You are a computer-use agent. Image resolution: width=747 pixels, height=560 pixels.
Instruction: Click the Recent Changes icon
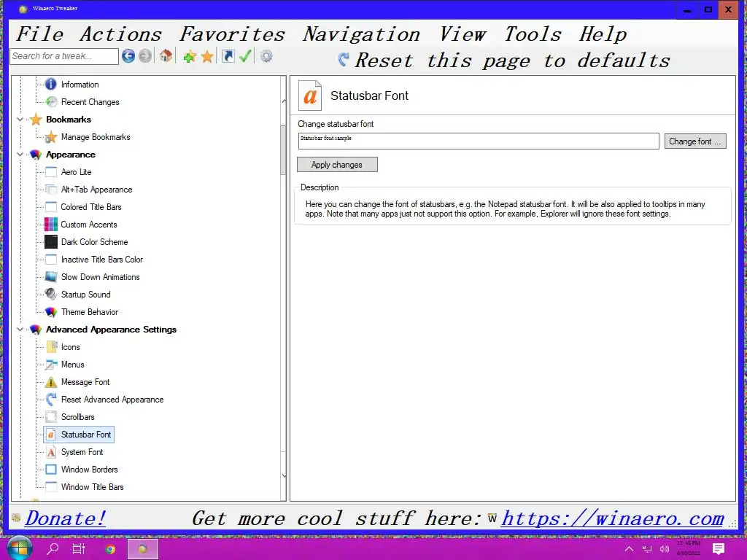pyautogui.click(x=51, y=102)
